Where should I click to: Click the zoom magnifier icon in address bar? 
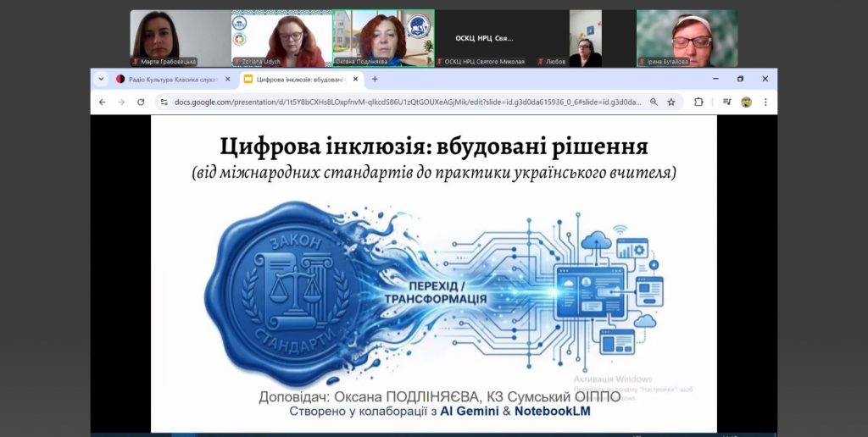tap(654, 102)
